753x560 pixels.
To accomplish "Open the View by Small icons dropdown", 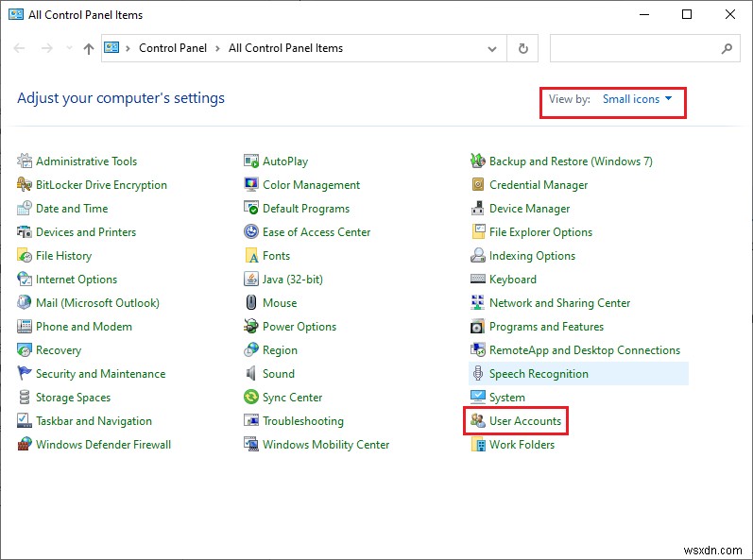I will (638, 99).
